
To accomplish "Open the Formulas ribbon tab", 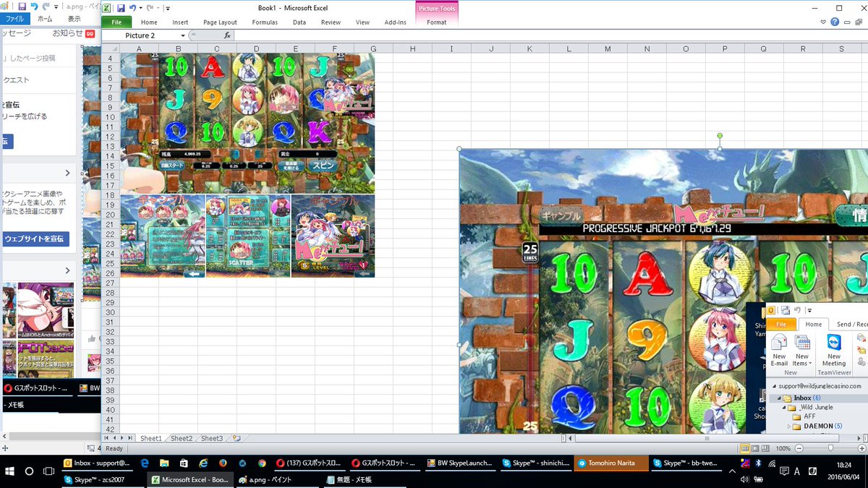I will 265,22.
